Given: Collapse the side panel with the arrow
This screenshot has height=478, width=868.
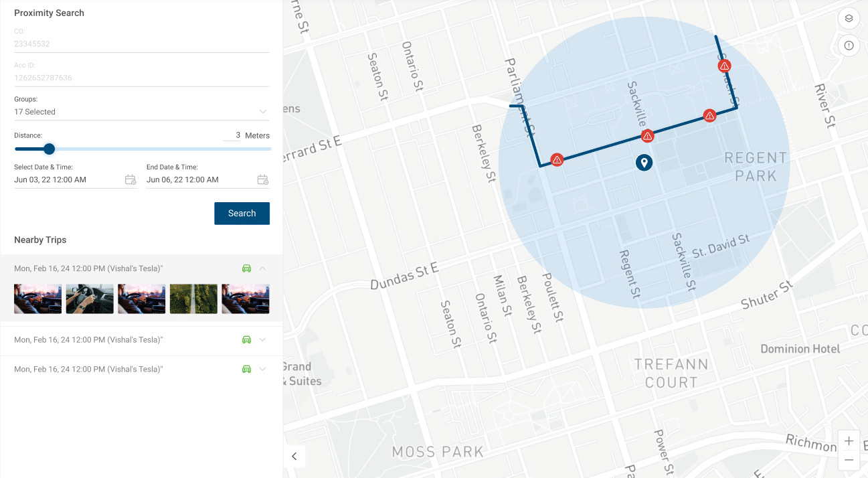Looking at the screenshot, I should pyautogui.click(x=294, y=456).
